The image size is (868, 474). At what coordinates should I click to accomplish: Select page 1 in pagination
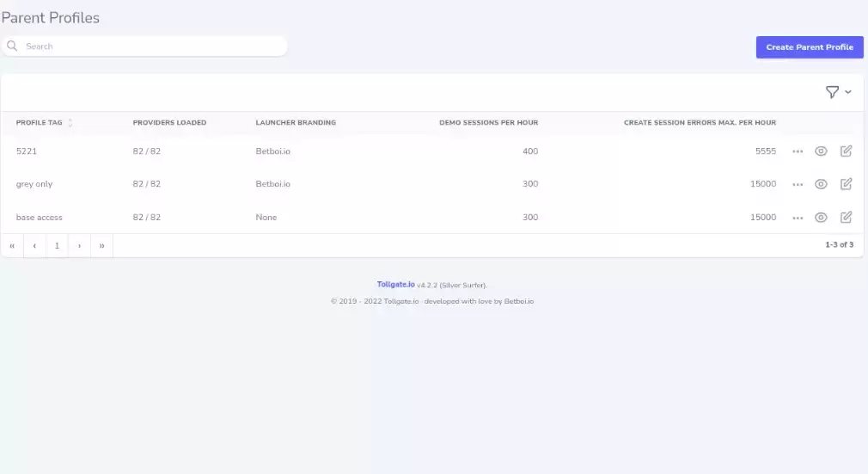tap(57, 245)
